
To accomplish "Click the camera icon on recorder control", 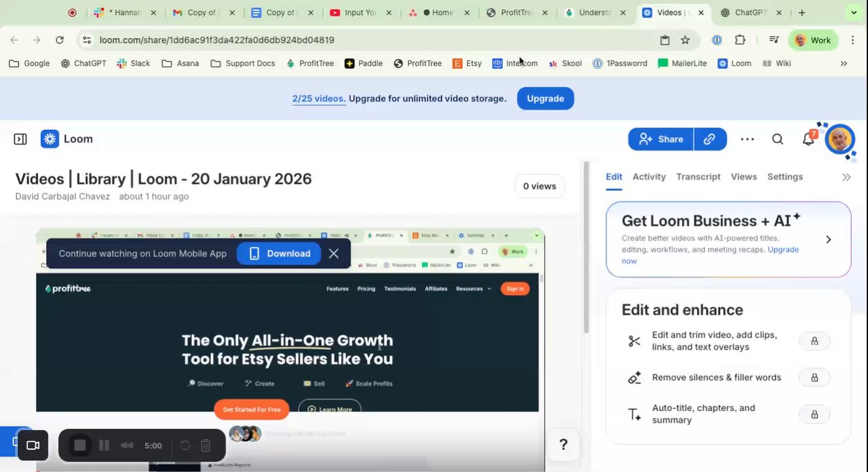I will tap(33, 446).
